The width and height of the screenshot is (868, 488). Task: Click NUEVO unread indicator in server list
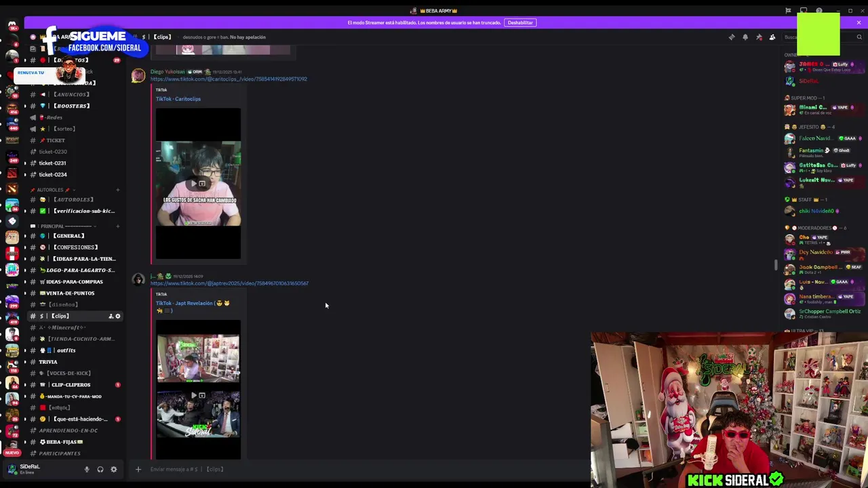tap(12, 453)
